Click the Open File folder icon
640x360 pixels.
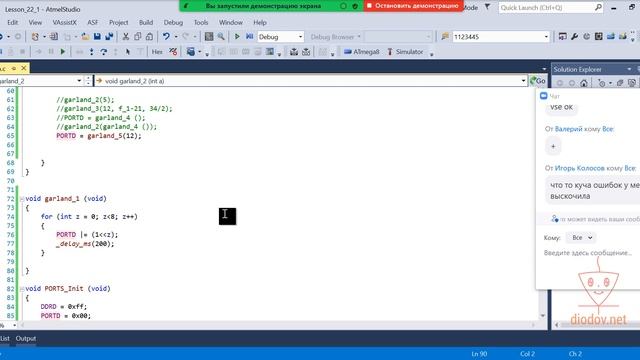click(85, 37)
